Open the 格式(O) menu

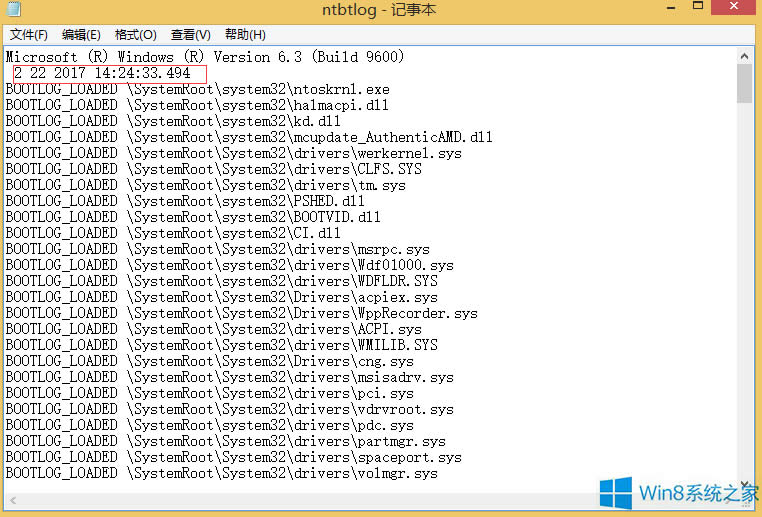pyautogui.click(x=135, y=35)
